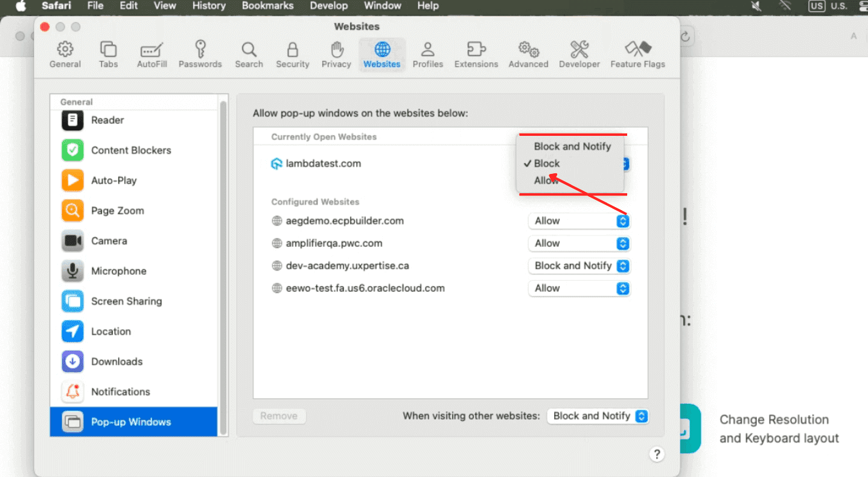Image resolution: width=868 pixels, height=477 pixels.
Task: Choose Block and Notify menu option
Action: point(572,146)
